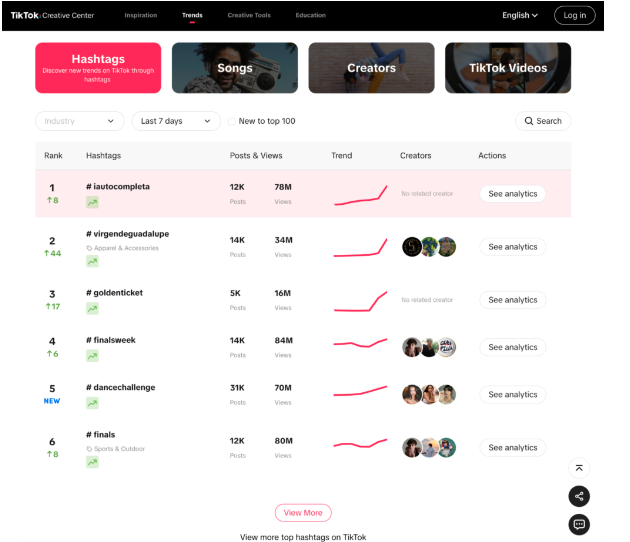See analytics for goldenticket
Screen dimensions: 630x542
point(513,300)
